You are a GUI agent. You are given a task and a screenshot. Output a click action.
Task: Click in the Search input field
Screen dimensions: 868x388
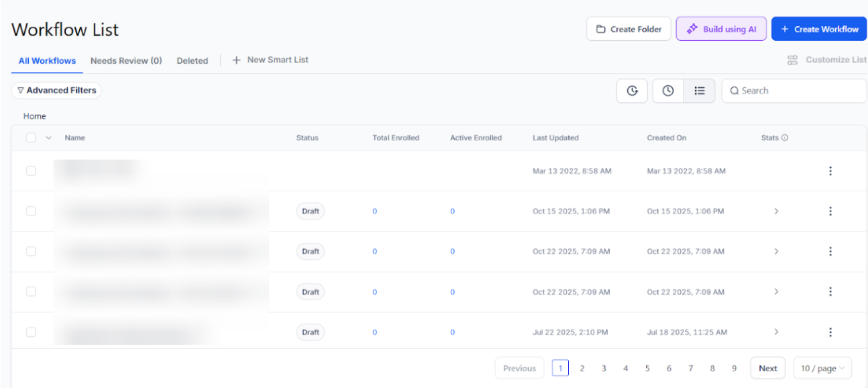(x=798, y=91)
